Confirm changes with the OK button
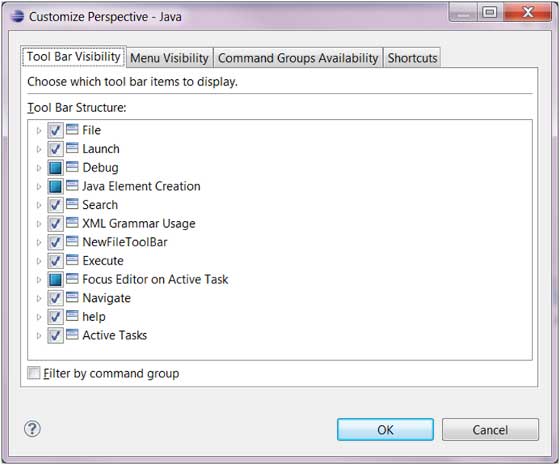This screenshot has width=560, height=465. coord(385,429)
